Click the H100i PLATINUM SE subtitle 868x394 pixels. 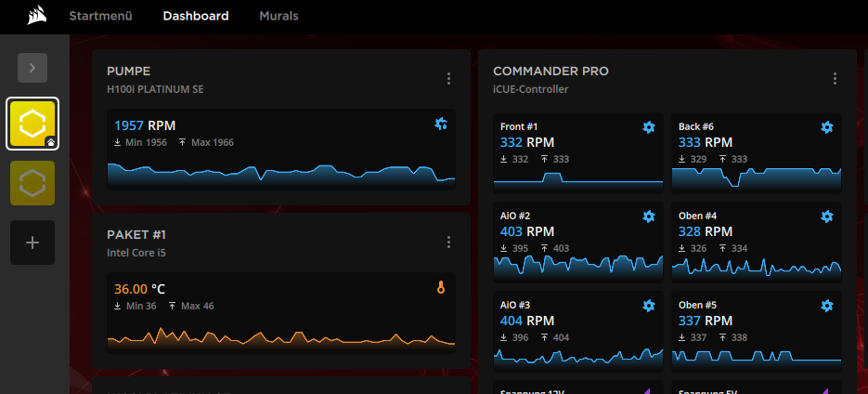pos(155,89)
